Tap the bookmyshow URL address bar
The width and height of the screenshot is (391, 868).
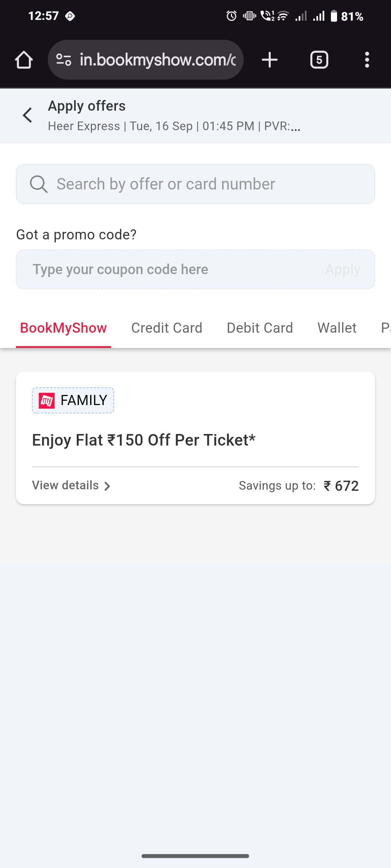coord(146,60)
